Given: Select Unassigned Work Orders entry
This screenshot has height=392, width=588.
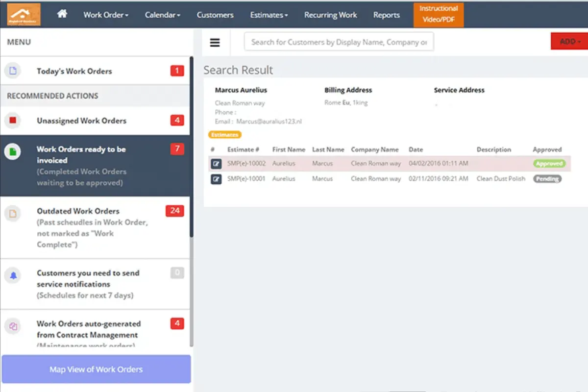Looking at the screenshot, I should pyautogui.click(x=95, y=121).
